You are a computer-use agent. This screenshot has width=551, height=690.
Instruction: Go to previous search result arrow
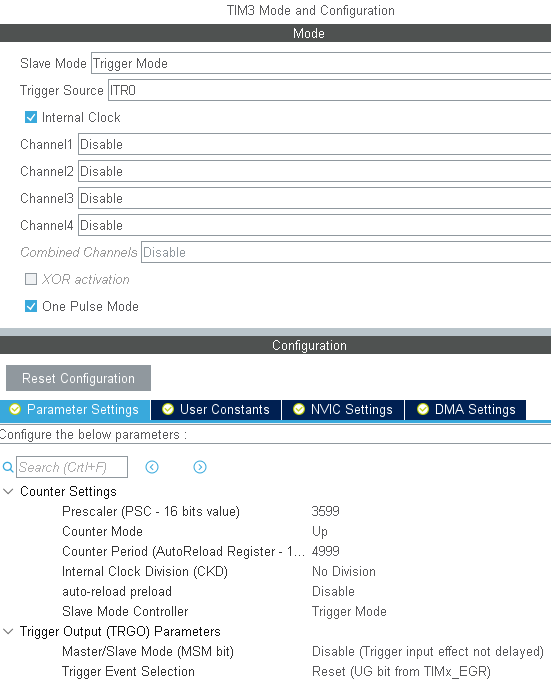coord(152,467)
